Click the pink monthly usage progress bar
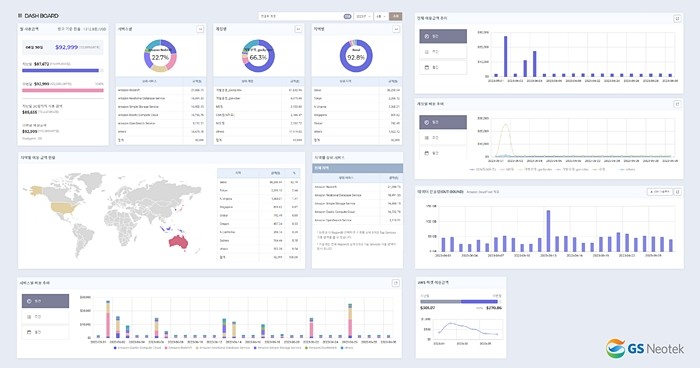The height and width of the screenshot is (368, 700). (63, 90)
